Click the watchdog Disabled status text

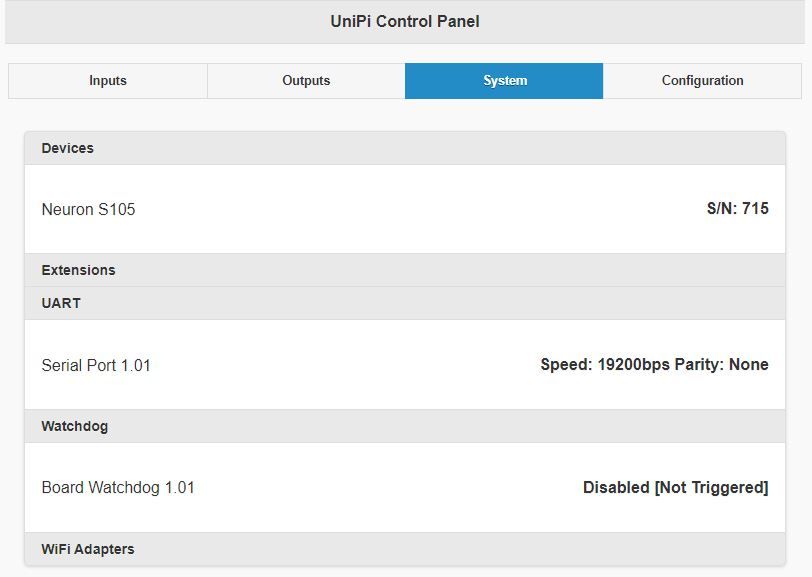(x=616, y=488)
